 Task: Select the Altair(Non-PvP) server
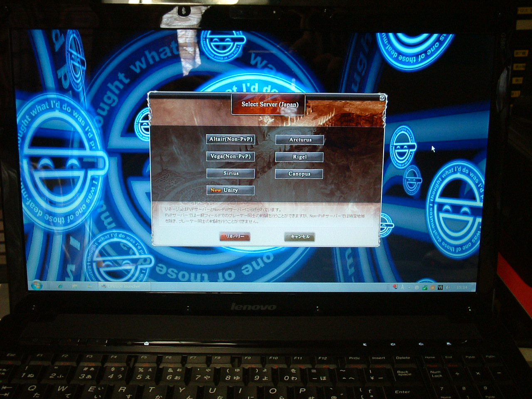pyautogui.click(x=230, y=139)
